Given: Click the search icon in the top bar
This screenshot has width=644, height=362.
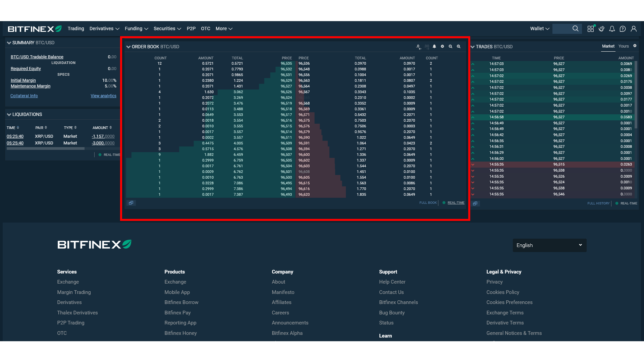Looking at the screenshot, I should [575, 29].
